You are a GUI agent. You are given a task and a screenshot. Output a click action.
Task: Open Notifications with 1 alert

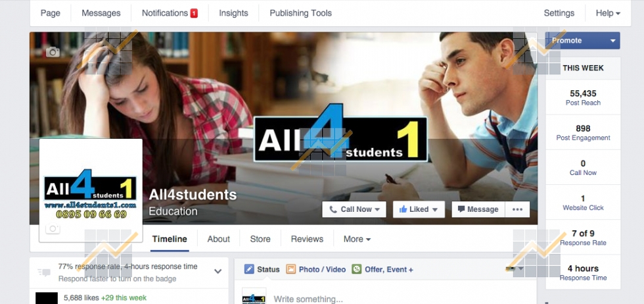pyautogui.click(x=170, y=13)
